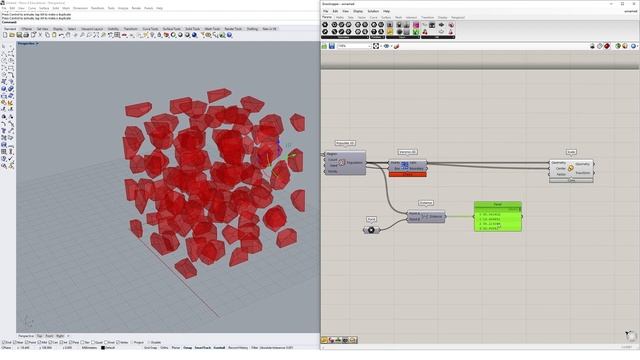
Task: Toggle the Quad osnap checkbox
Action: tap(93, 342)
